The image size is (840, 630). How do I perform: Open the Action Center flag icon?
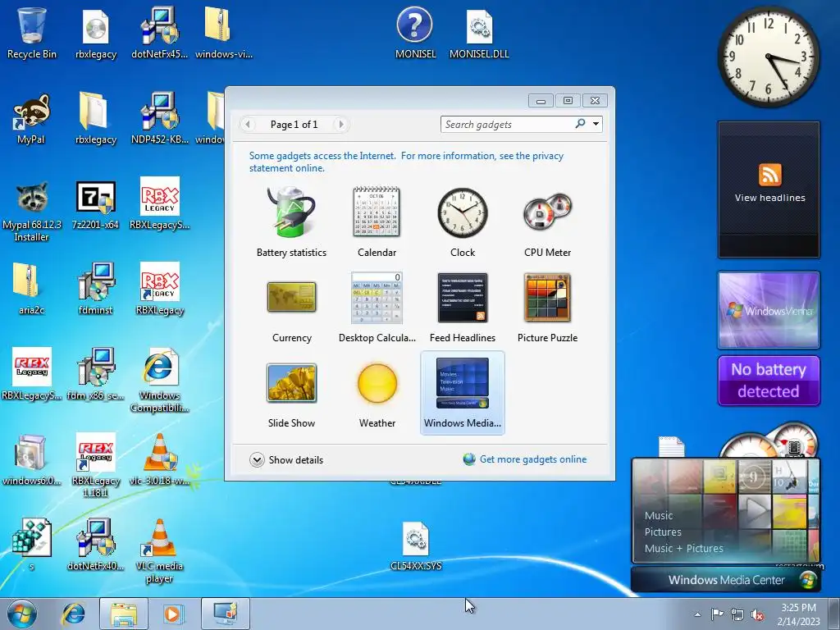pyautogui.click(x=717, y=614)
